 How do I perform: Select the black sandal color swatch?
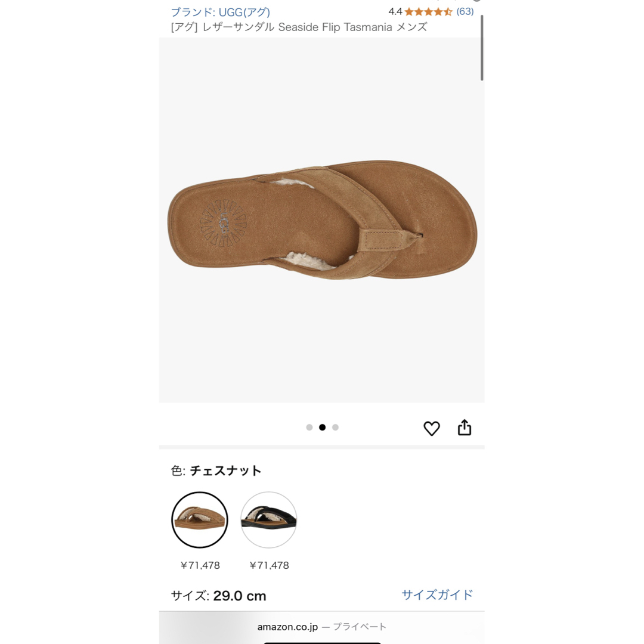[268, 519]
